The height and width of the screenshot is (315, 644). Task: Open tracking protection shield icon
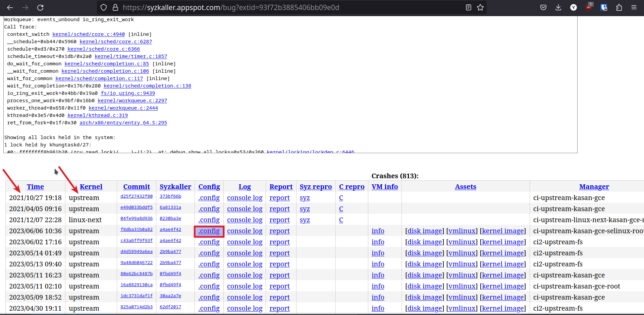pos(104,7)
